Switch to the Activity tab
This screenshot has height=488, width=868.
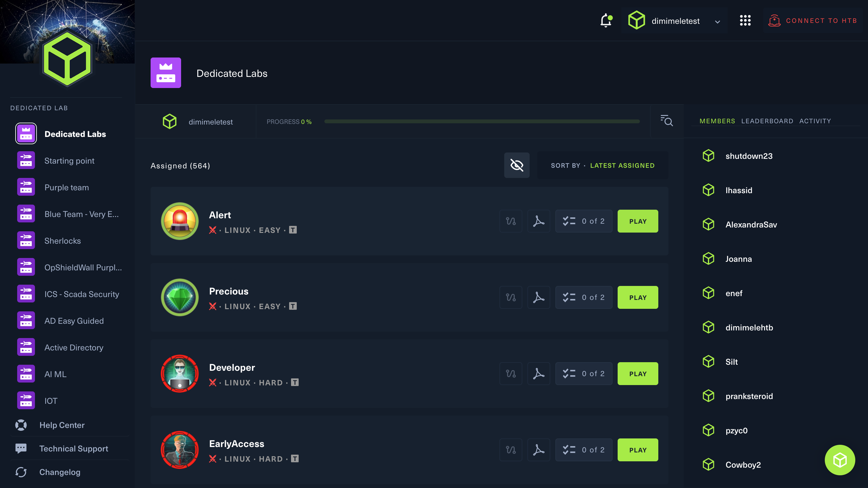(x=815, y=121)
